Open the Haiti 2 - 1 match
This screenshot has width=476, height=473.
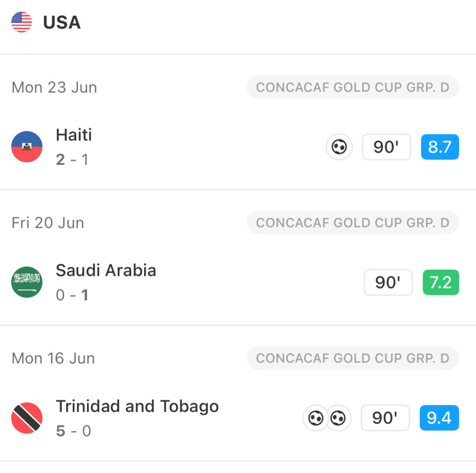click(238, 147)
